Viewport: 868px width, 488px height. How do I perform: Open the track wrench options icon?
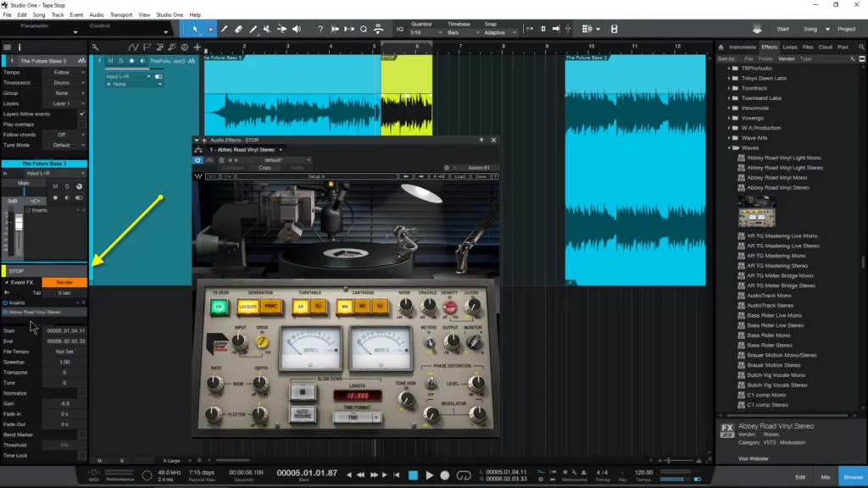(95, 47)
